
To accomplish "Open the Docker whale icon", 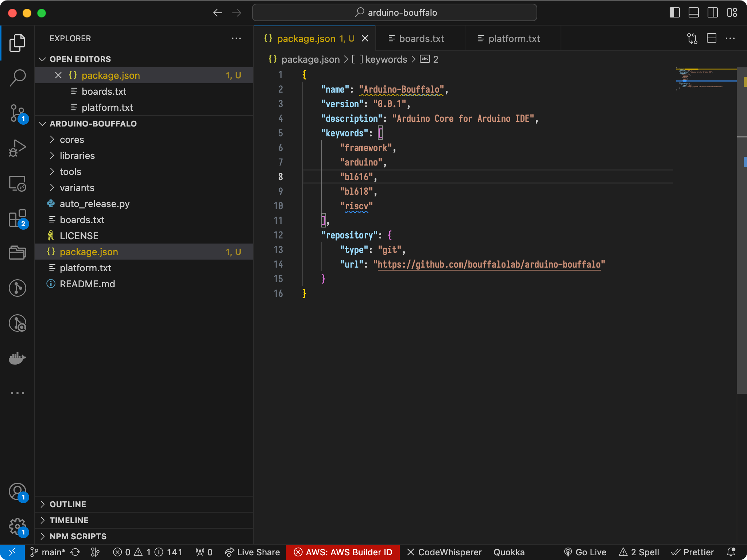I will pyautogui.click(x=17, y=358).
